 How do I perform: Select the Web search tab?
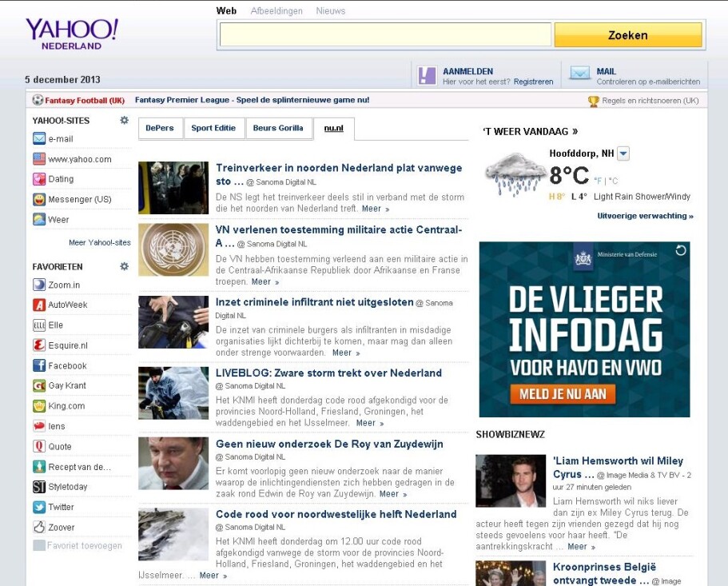[226, 10]
